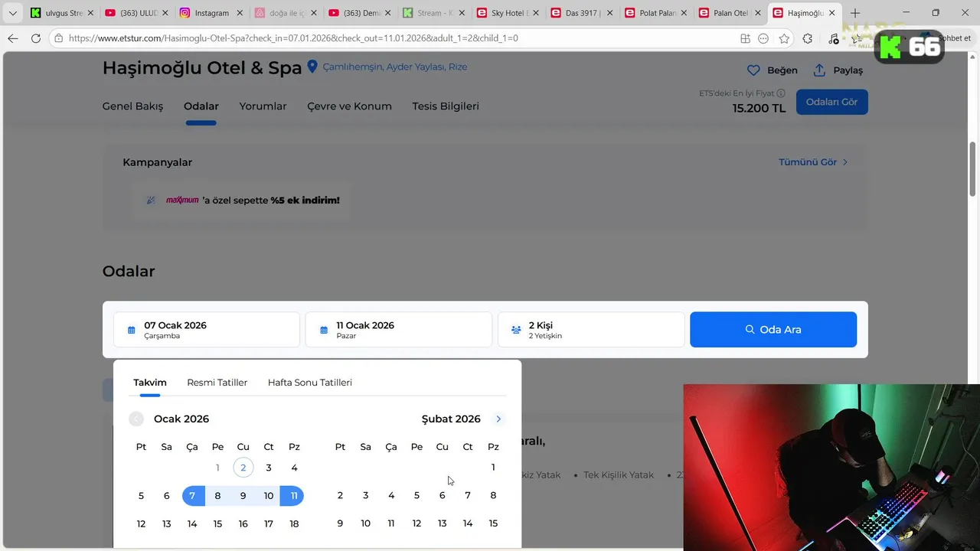Close the Instagram tab

tap(239, 13)
